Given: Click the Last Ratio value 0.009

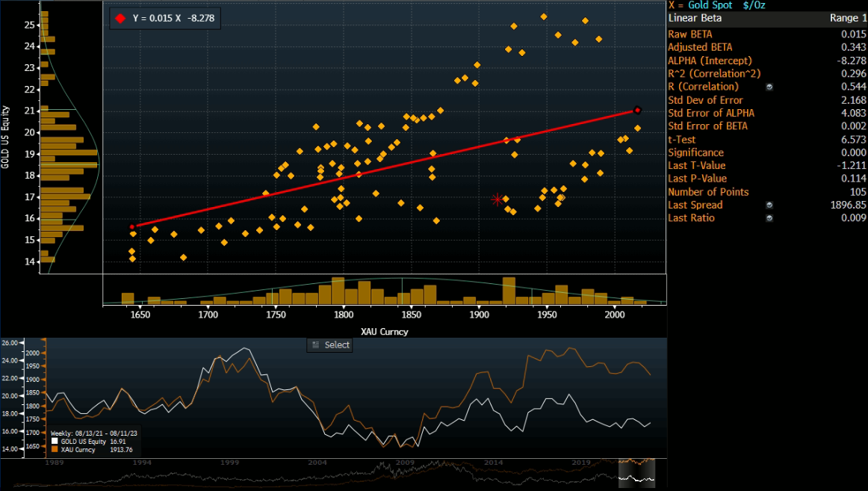Looking at the screenshot, I should 854,218.
